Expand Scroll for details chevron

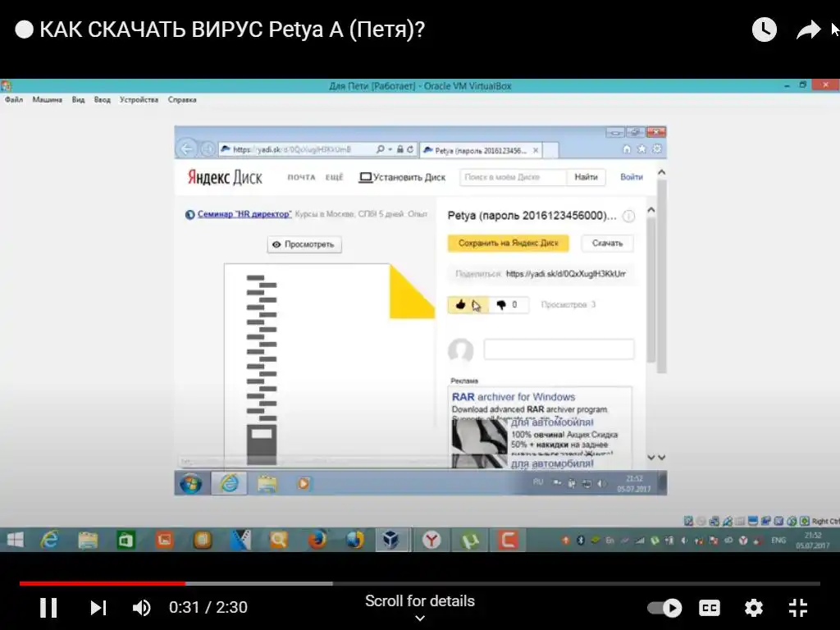pyautogui.click(x=420, y=619)
